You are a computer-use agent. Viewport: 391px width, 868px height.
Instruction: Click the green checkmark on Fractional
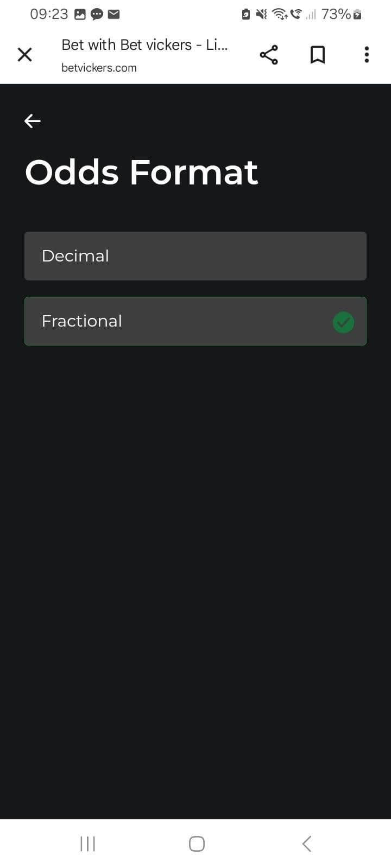pos(343,322)
